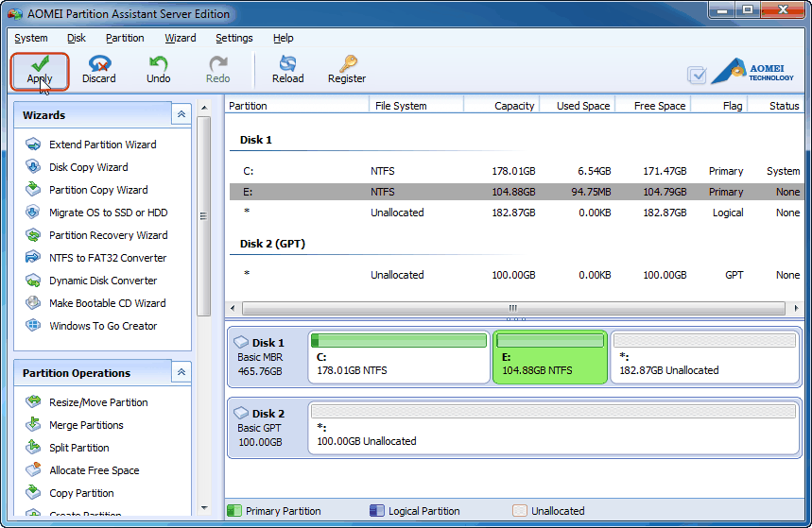
Task: Select the C: 178.01GB NTFS block
Action: 399,357
